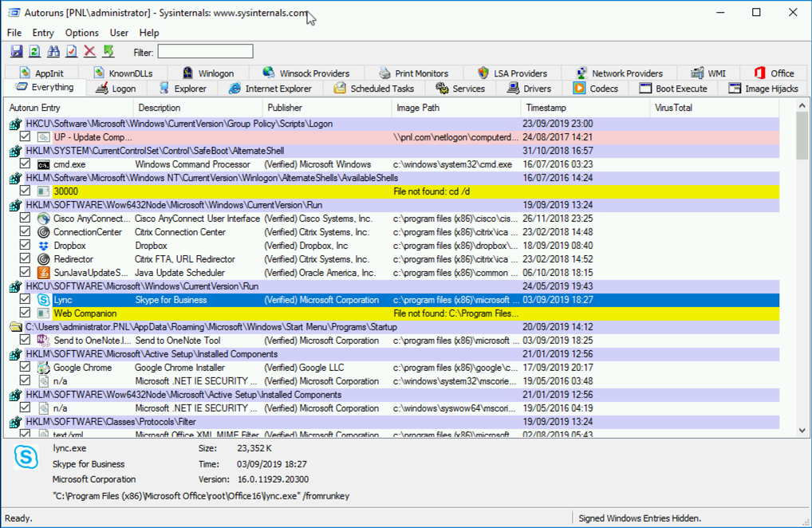The width and height of the screenshot is (812, 528).
Task: Click the scrollbar up arrow
Action: 802,105
